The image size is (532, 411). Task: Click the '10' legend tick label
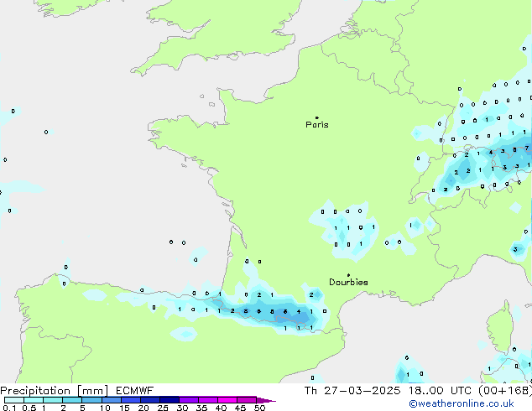click(x=105, y=408)
